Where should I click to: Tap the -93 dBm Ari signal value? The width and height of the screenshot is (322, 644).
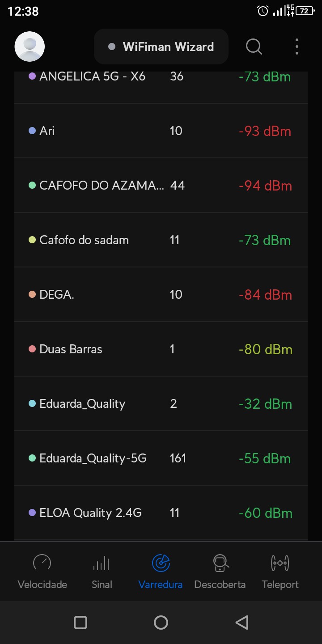(x=265, y=131)
